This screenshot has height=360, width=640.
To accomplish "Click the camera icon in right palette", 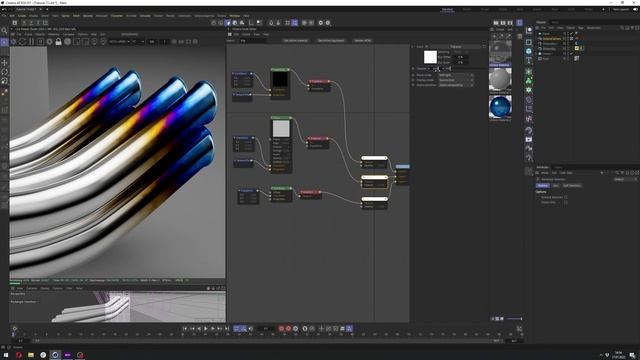I will [x=529, y=140].
